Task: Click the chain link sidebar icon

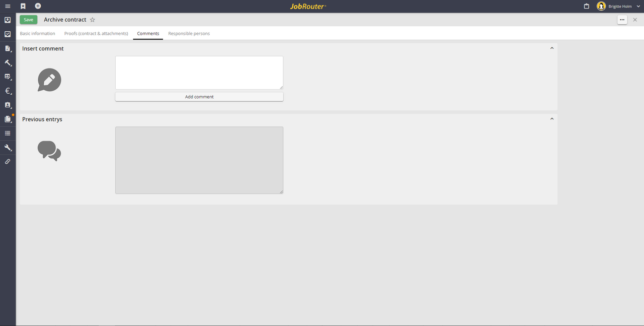Action: 8,162
